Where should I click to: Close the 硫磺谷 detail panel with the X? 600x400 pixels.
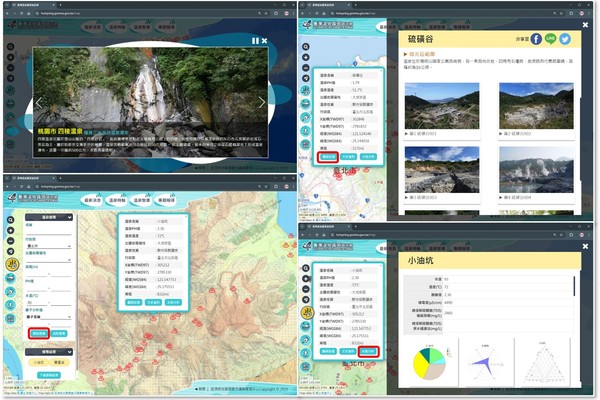coord(585,25)
